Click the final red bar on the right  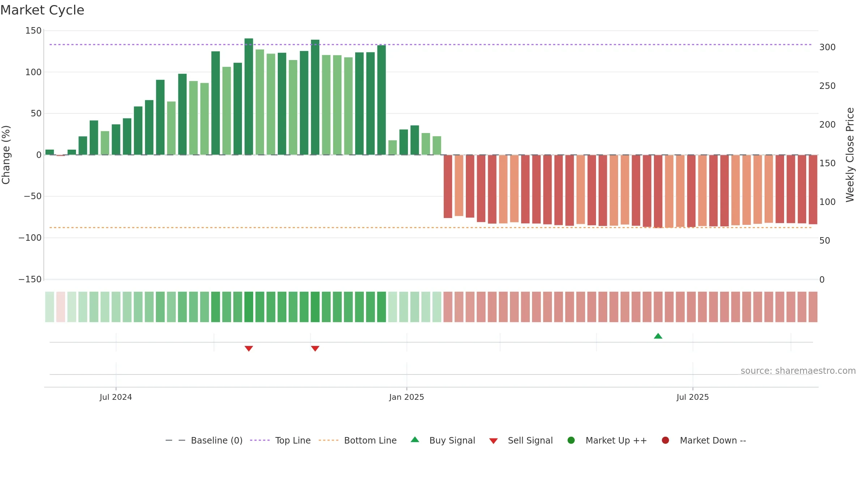813,189
